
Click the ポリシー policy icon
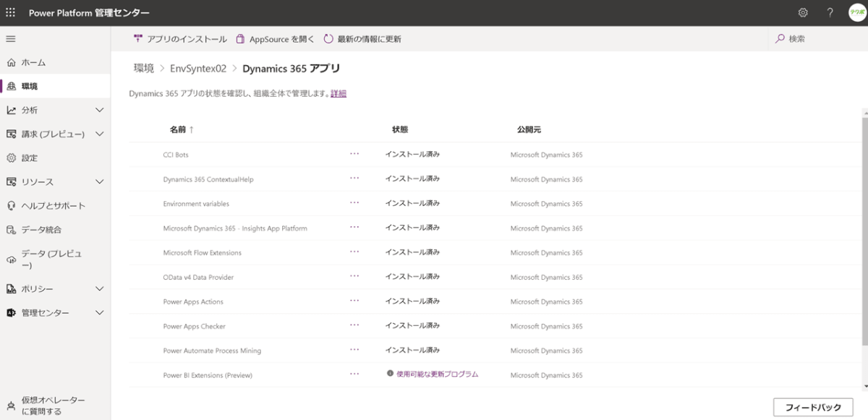[x=11, y=288]
